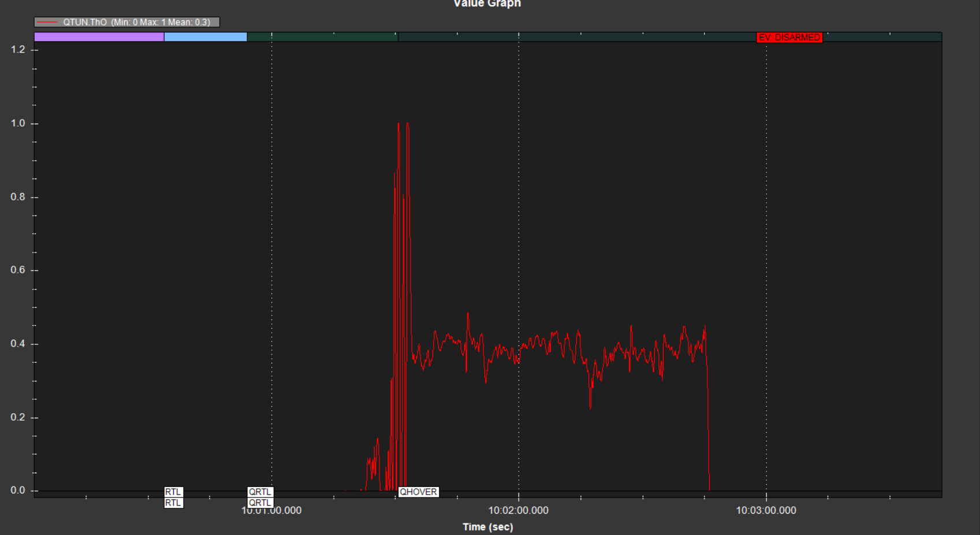
Task: Click the upper RTL mode label
Action: click(x=173, y=492)
